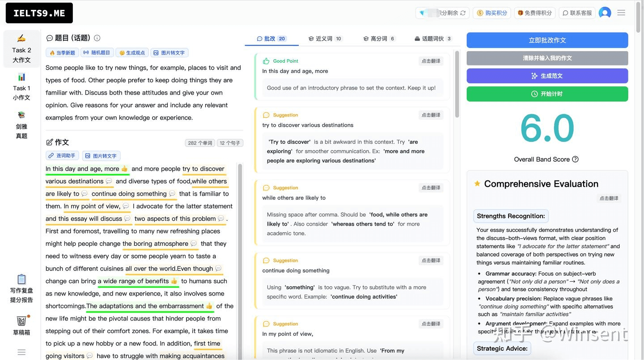Image resolution: width=644 pixels, height=360 pixels.
Task: Switch to the 高分词 tab
Action: pos(379,39)
